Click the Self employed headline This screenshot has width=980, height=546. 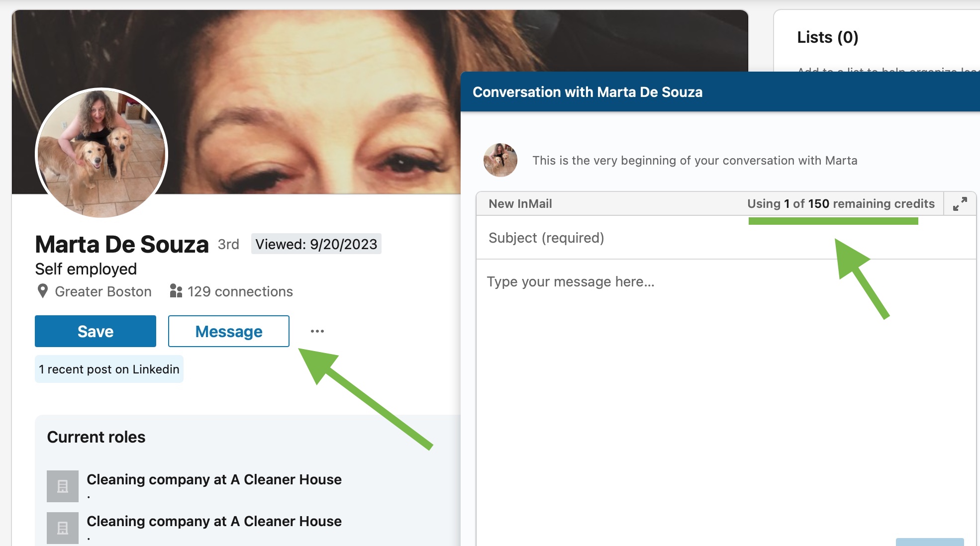[86, 269]
